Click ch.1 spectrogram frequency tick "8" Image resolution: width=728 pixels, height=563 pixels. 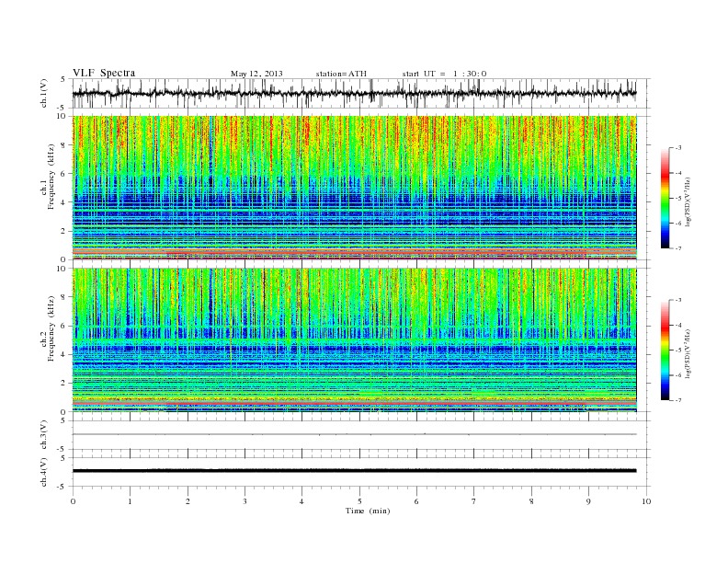(x=63, y=145)
